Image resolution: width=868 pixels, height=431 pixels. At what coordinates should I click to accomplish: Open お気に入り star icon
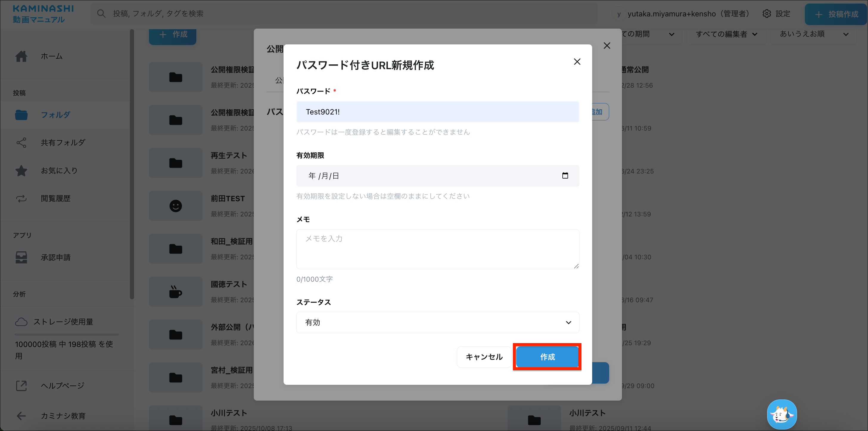[x=21, y=171]
